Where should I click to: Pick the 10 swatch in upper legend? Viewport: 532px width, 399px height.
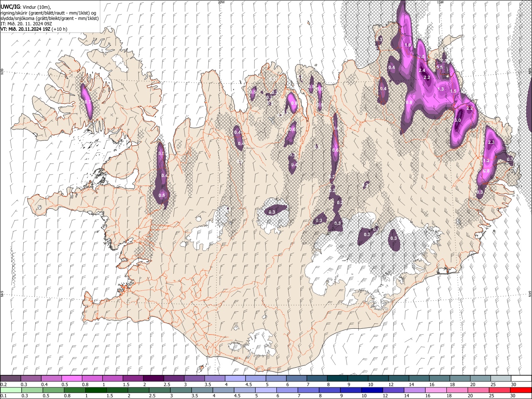point(377,378)
